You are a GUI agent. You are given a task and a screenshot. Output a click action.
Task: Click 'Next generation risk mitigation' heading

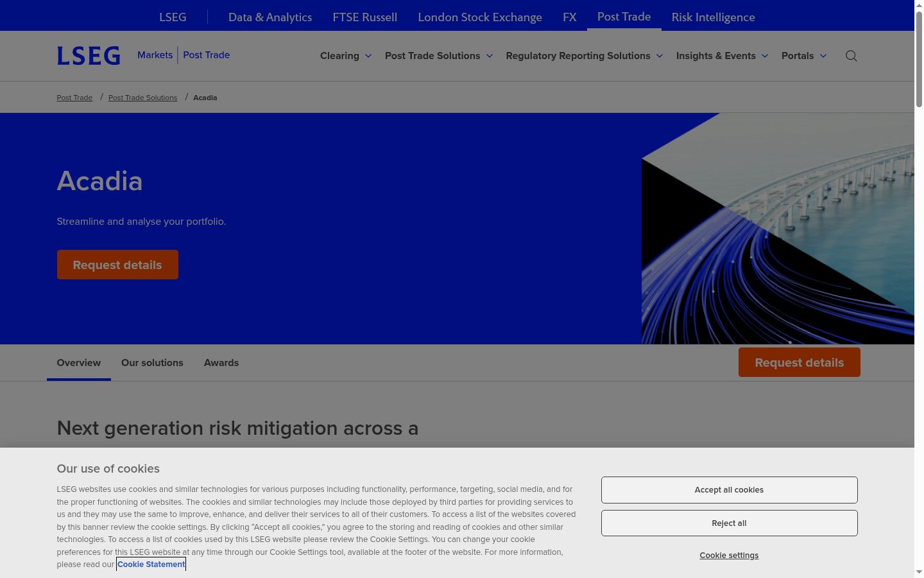237,428
